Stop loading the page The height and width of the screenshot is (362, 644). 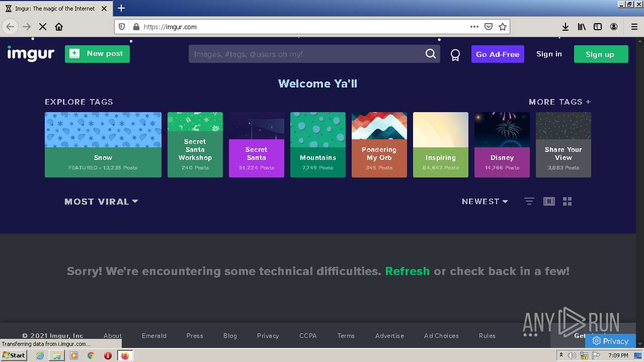(43, 27)
